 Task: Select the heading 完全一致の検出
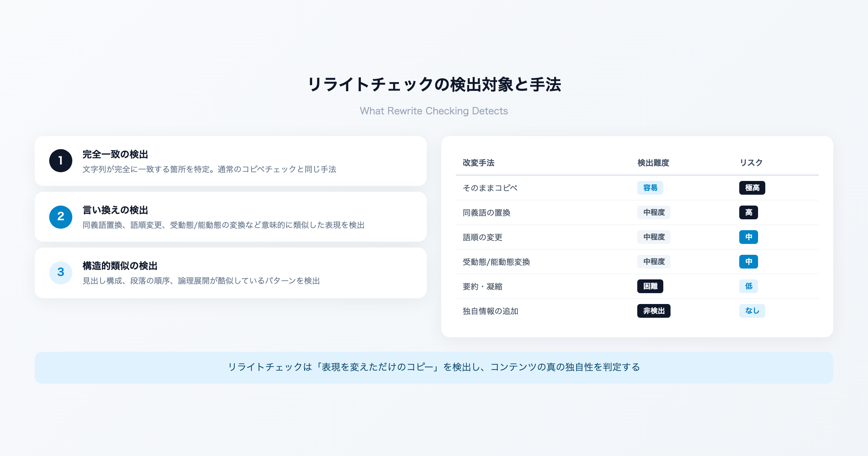[x=115, y=155]
